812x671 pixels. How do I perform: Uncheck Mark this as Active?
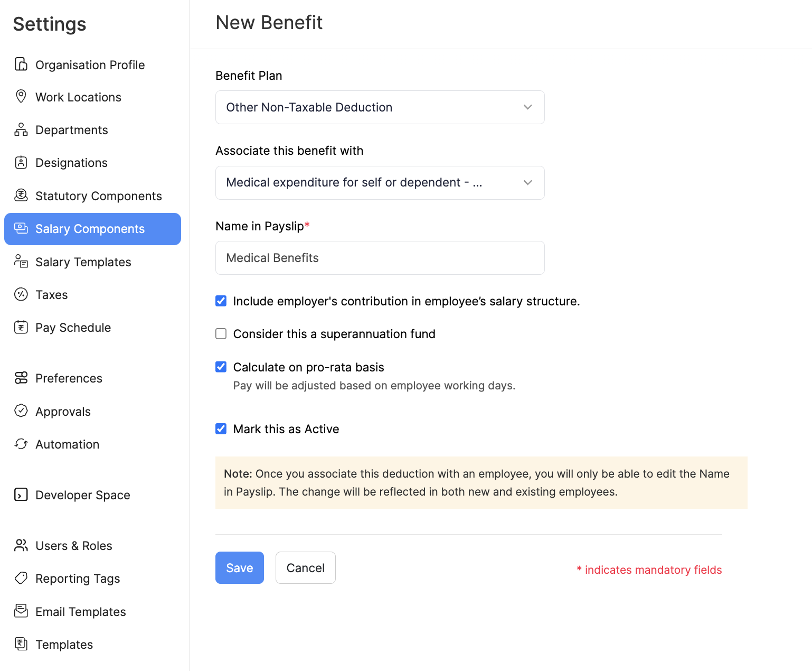pos(221,429)
